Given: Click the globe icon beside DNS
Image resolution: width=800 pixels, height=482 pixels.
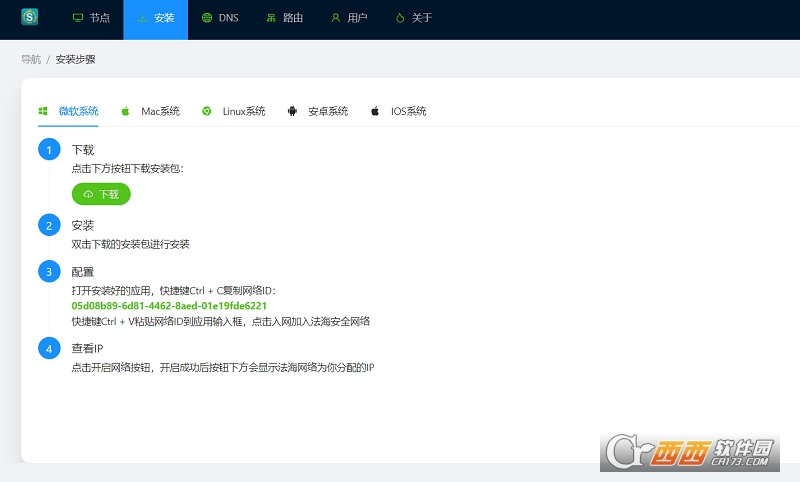Looking at the screenshot, I should coord(207,18).
